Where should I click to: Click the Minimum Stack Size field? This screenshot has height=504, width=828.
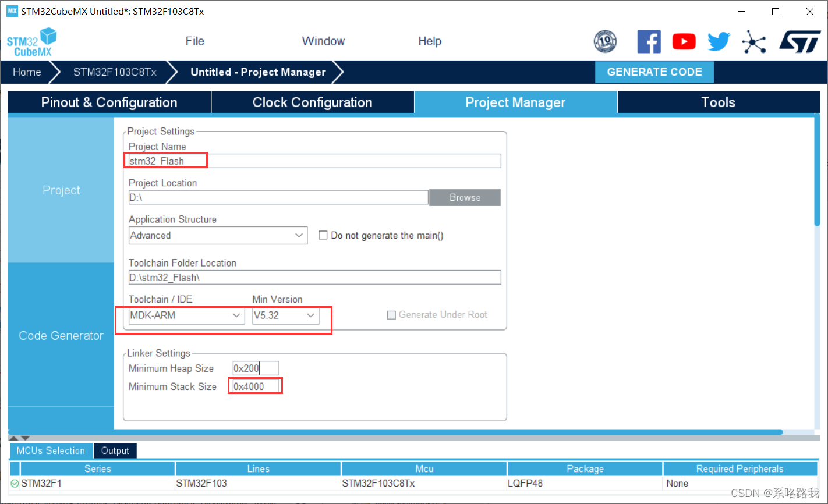pos(256,386)
